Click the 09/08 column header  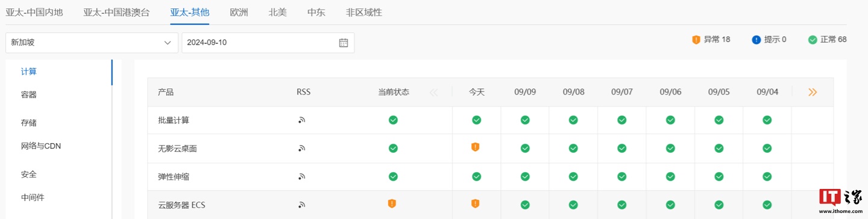574,92
